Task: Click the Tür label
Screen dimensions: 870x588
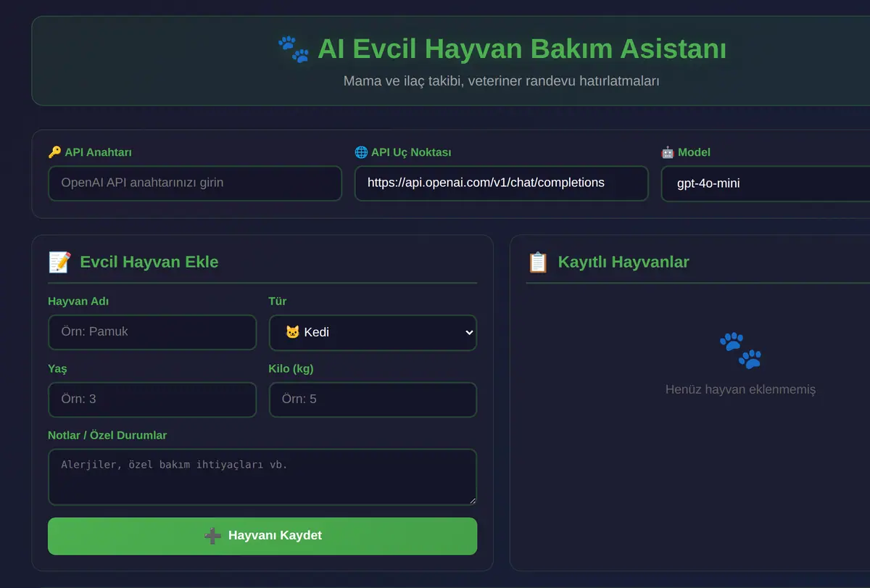Action: (278, 301)
